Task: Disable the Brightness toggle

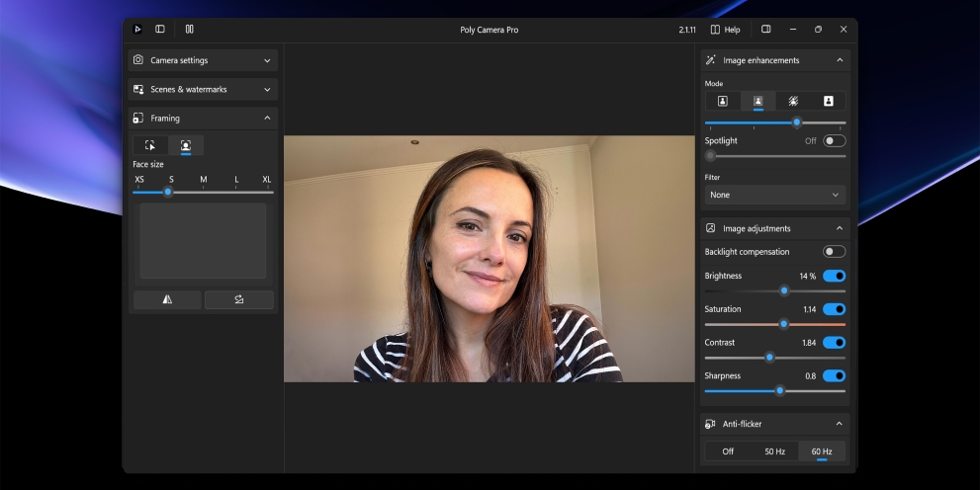Action: [834, 277]
